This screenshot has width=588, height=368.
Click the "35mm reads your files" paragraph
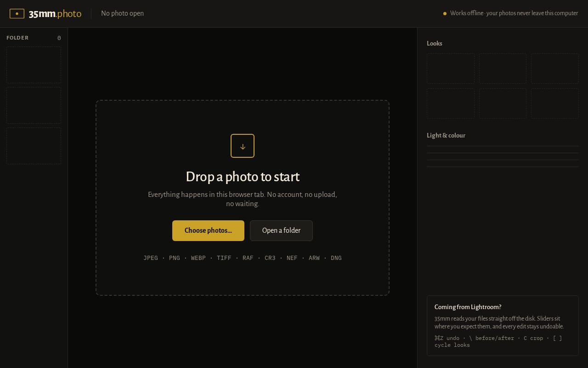pyautogui.click(x=499, y=322)
